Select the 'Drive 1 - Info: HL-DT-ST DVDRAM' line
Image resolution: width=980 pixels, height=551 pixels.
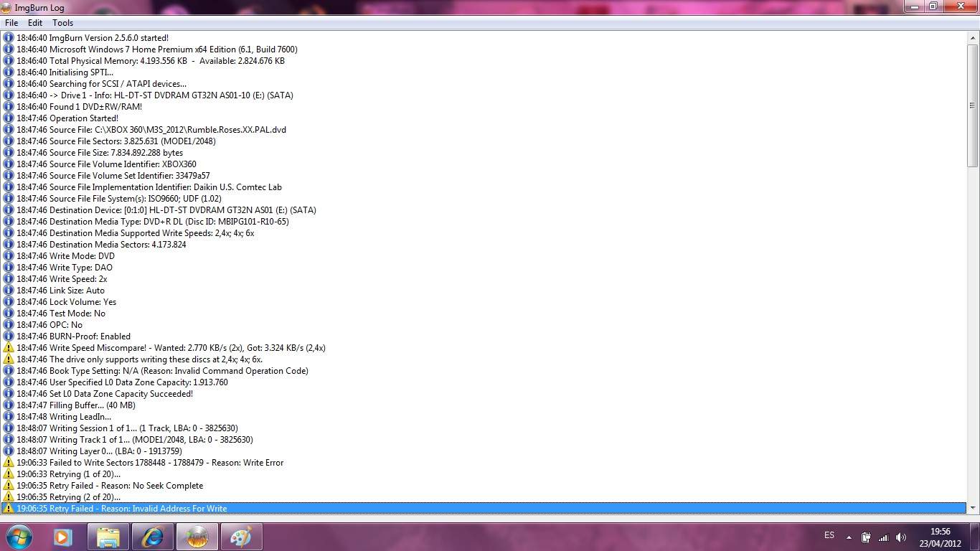coord(484,95)
